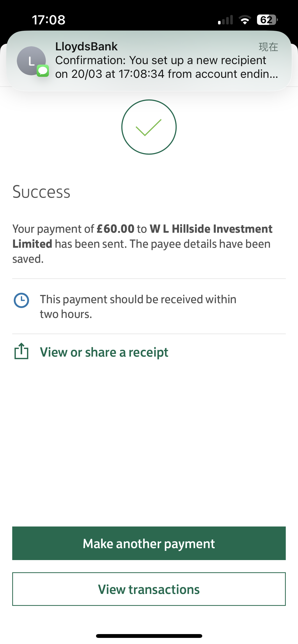Open the new recipient confirmation notification message

166,67
